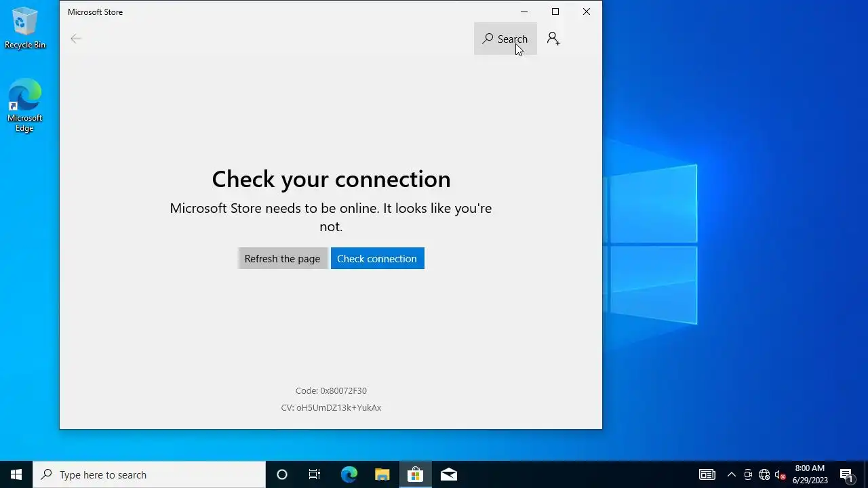Open File Explorer from the taskbar
The height and width of the screenshot is (488, 868).
(x=382, y=474)
